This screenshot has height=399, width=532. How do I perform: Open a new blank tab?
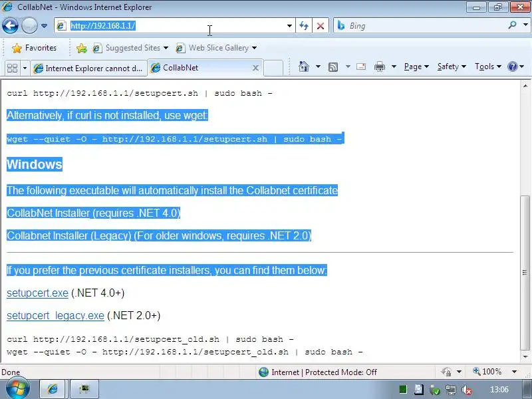[273, 68]
